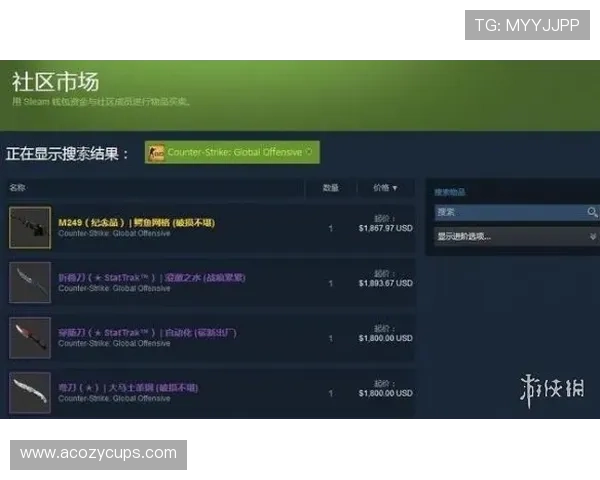Click the magnifier search icon
Viewport: 600px width, 480px height.
click(x=592, y=212)
